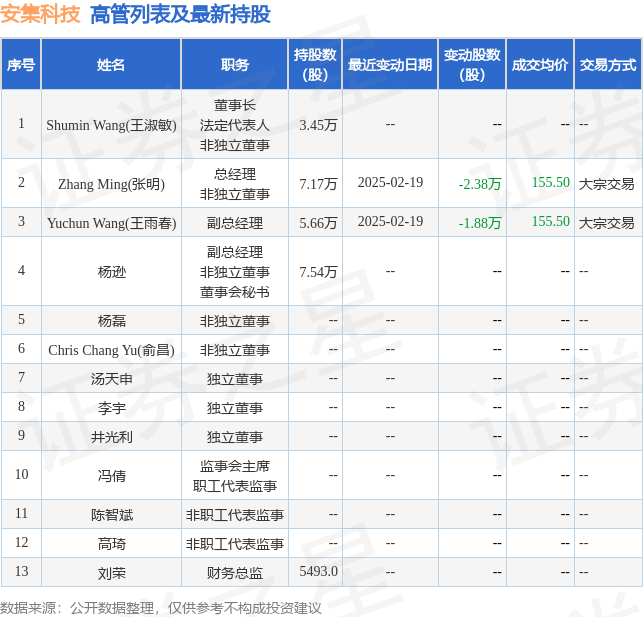Click row number 13

(21, 571)
